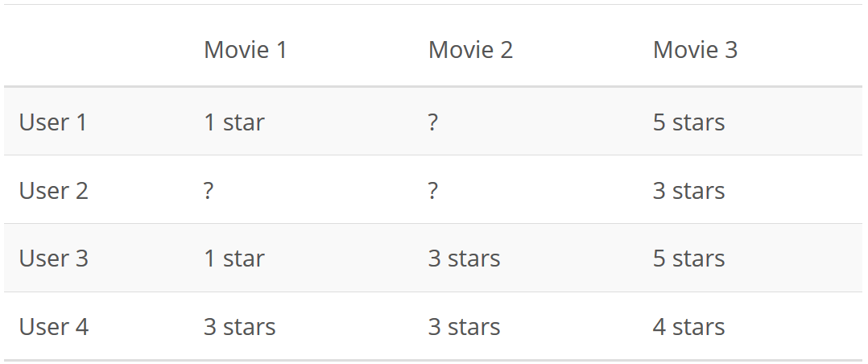The image size is (868, 364).
Task: Click User 4's 3 stars for Movie 1
Action: pyautogui.click(x=239, y=326)
